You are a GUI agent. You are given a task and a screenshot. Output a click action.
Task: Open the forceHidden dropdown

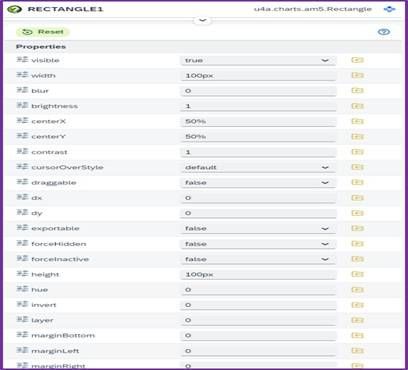[258, 244]
